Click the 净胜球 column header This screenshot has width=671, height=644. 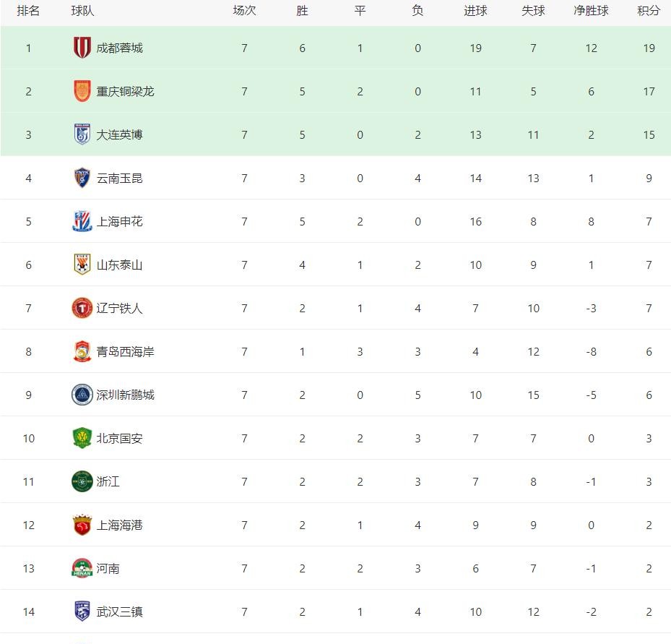[591, 11]
